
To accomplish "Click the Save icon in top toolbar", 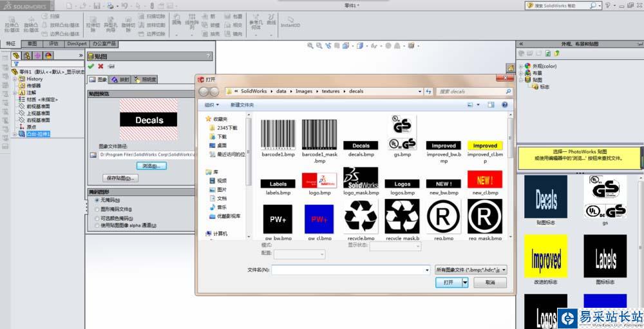I will (97, 6).
